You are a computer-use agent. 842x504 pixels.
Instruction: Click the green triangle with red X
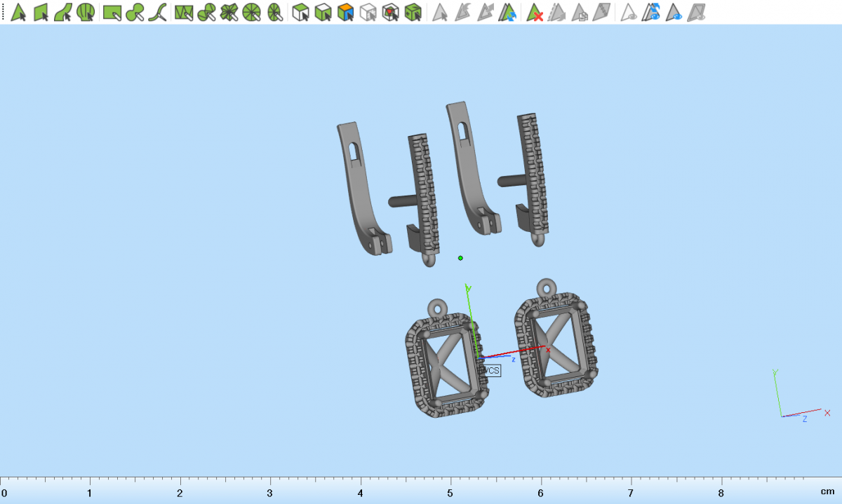[x=535, y=12]
